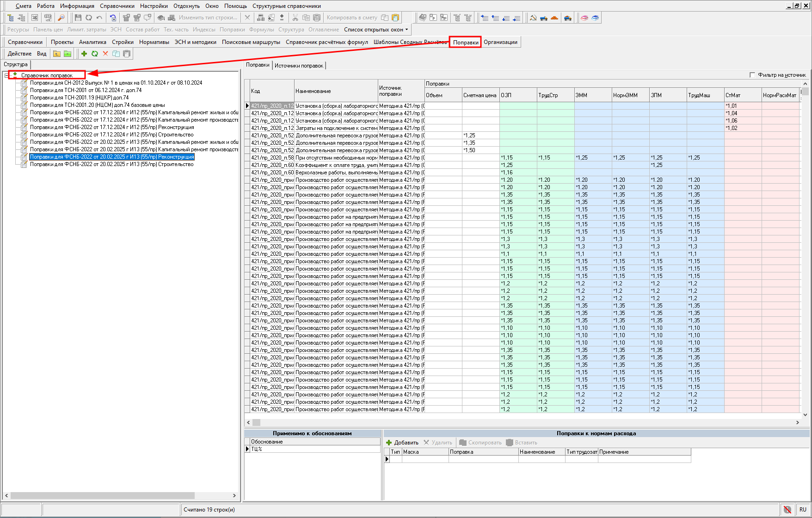The image size is (812, 518).
Task: Click the green refresh arrows icon
Action: click(x=95, y=54)
